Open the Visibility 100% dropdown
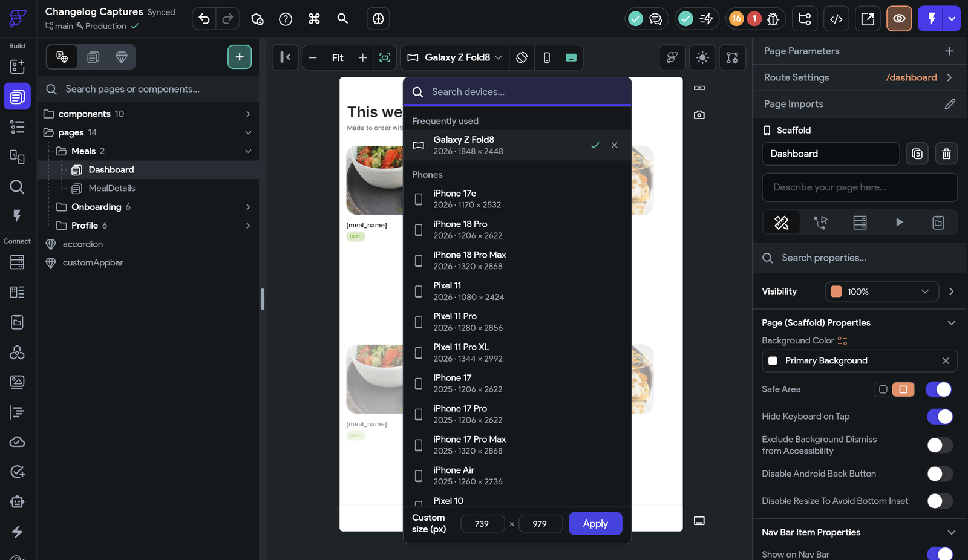The image size is (968, 560). 881,291
